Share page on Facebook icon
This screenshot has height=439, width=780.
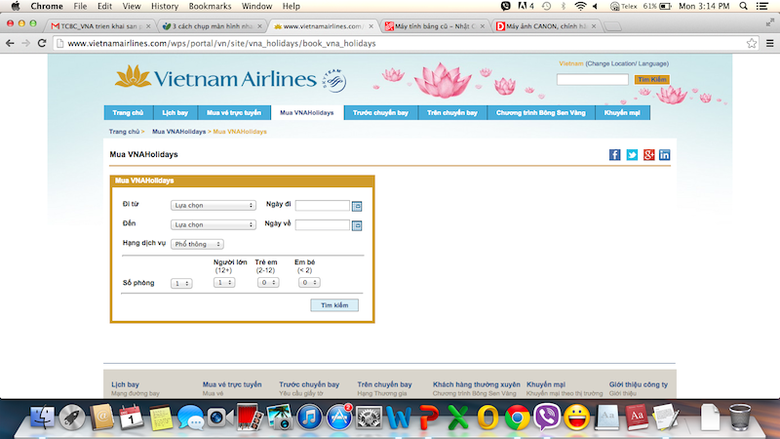click(615, 155)
